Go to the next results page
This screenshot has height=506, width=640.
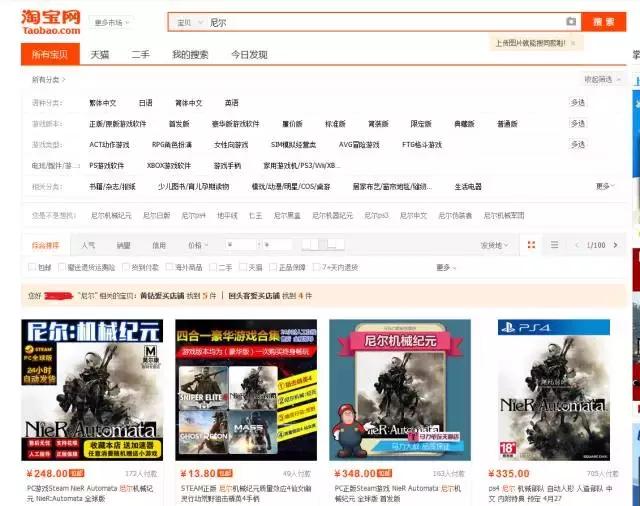(x=616, y=245)
